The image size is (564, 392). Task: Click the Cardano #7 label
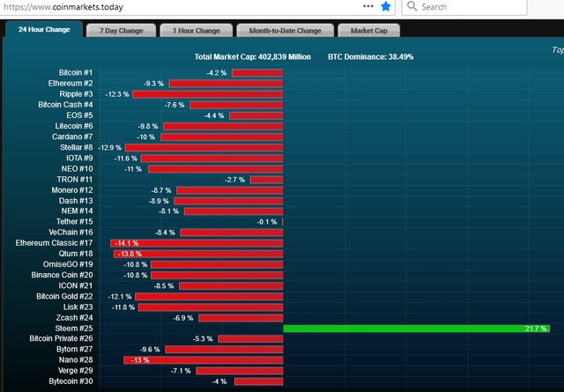point(72,137)
